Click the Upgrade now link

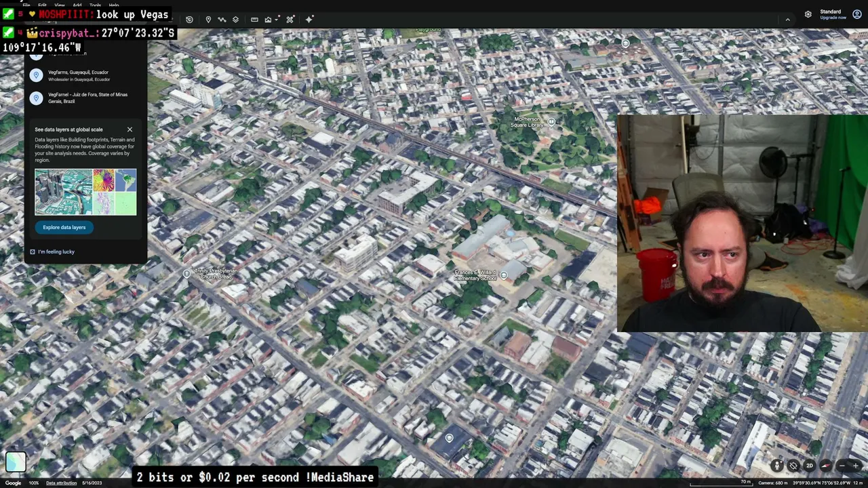[833, 18]
